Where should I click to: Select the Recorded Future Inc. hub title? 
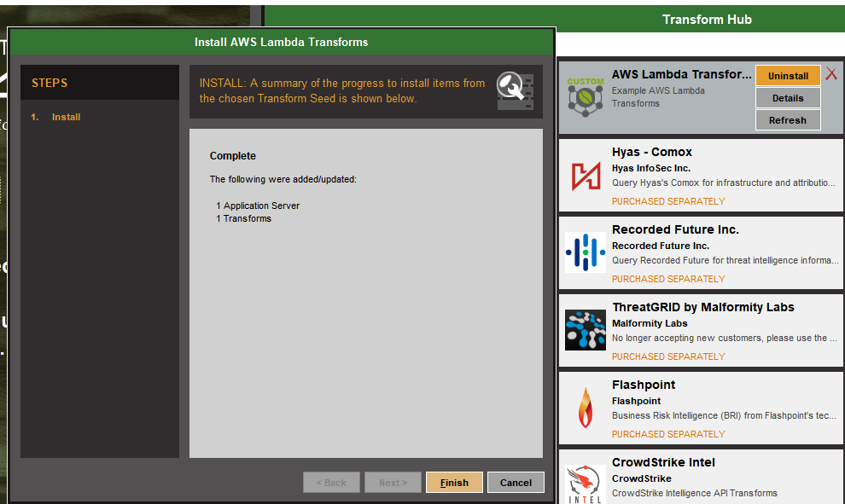point(675,229)
